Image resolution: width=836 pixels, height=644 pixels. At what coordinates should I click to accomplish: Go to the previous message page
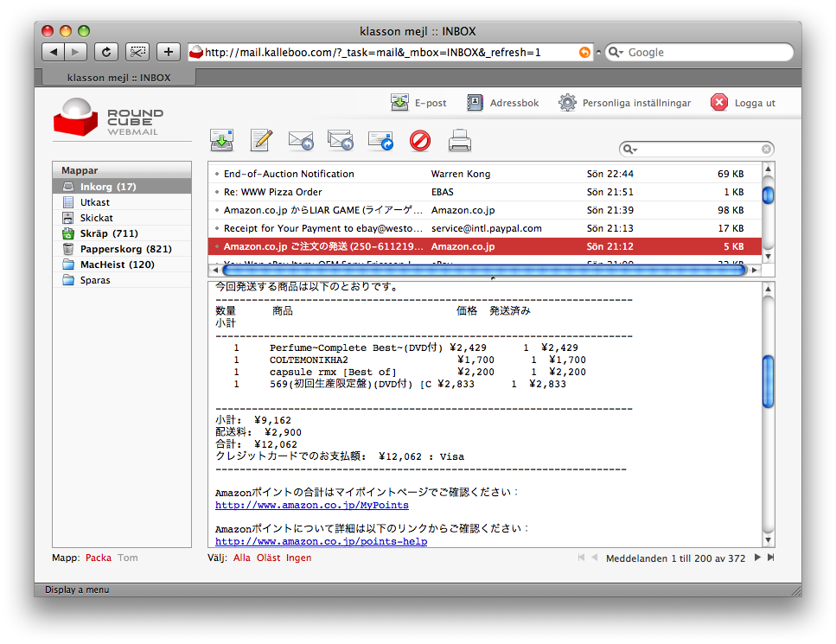coord(594,558)
